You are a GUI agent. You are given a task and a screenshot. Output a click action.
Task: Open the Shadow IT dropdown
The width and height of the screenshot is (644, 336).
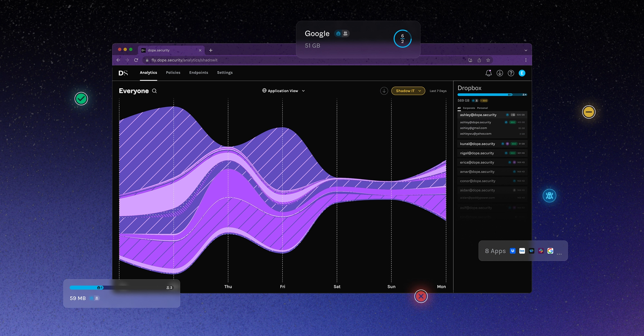tap(408, 91)
